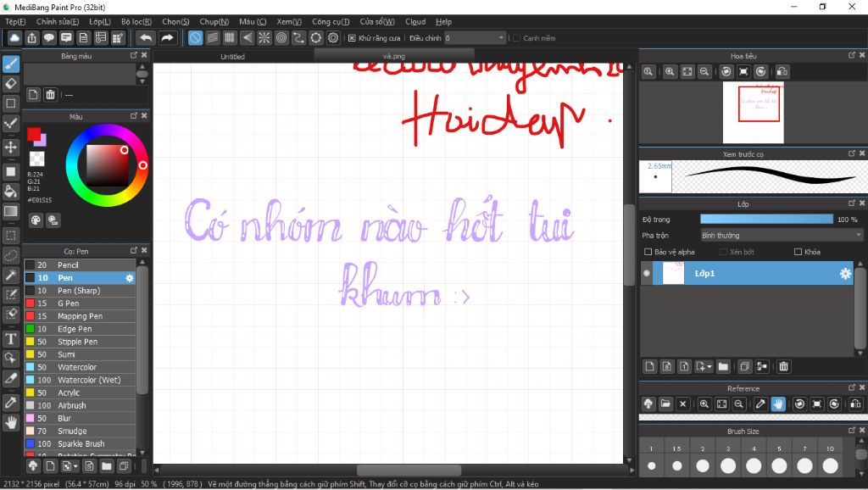Select the Move tool
The image size is (868, 490).
10,147
